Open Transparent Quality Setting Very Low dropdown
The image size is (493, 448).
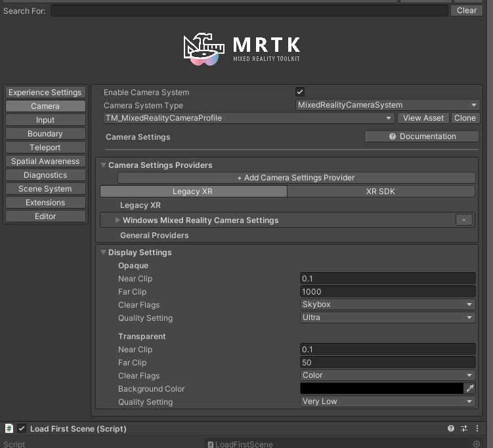click(388, 401)
